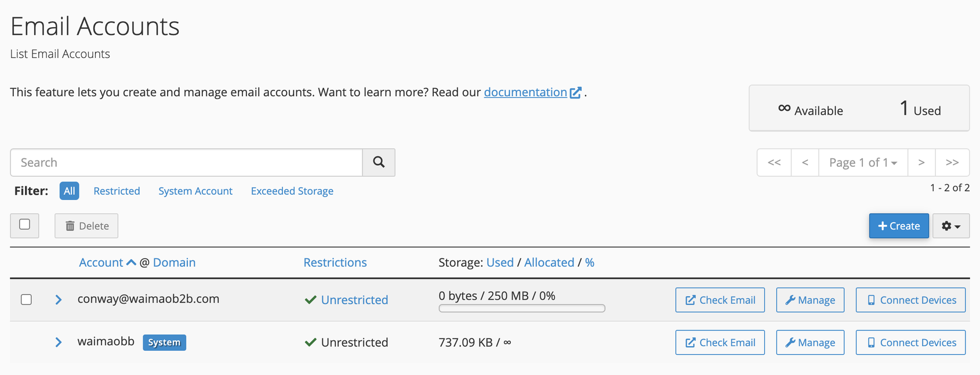Click Connect Devices for waimaobb account
This screenshot has height=375, width=980.
pyautogui.click(x=910, y=343)
